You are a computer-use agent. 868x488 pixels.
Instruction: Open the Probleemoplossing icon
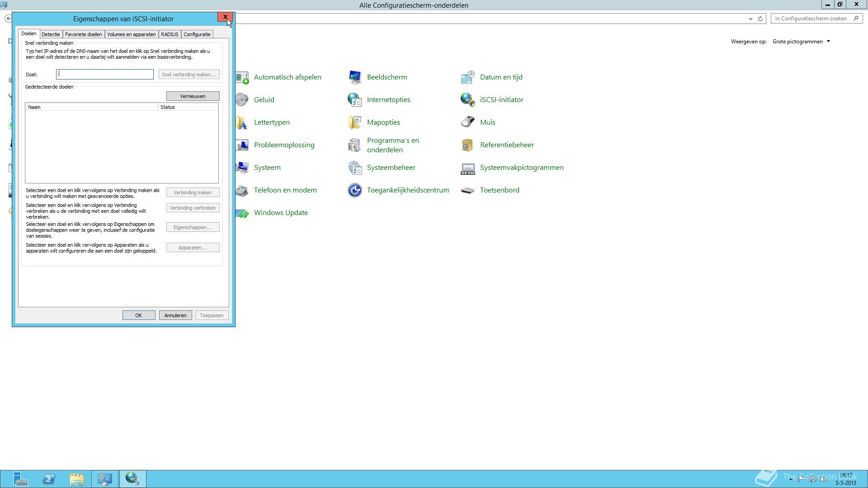[242, 145]
